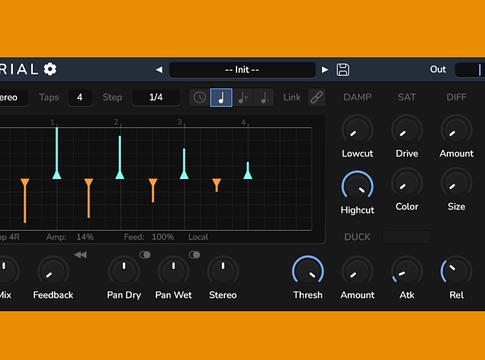Open the stereo mode dropdown
Viewport: 485px width, 360px height.
13,98
